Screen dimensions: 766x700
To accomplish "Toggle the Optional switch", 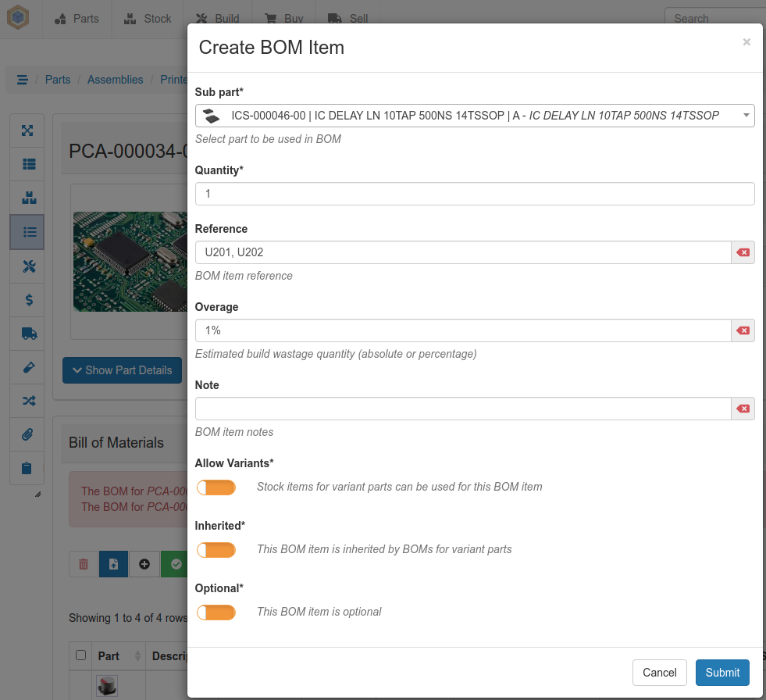I will point(216,612).
